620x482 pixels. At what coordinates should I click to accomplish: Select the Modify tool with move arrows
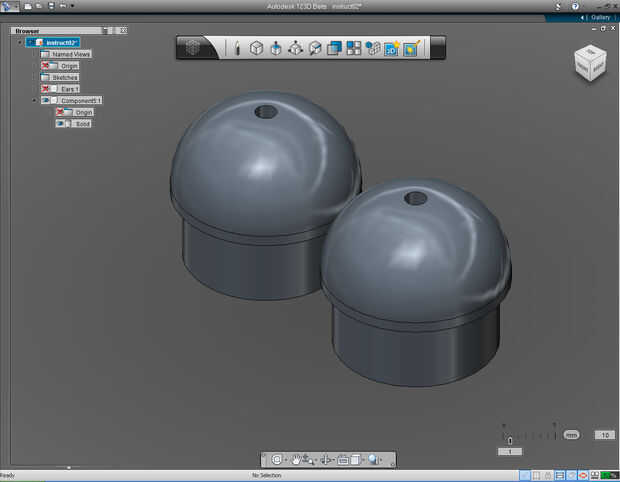pos(295,48)
